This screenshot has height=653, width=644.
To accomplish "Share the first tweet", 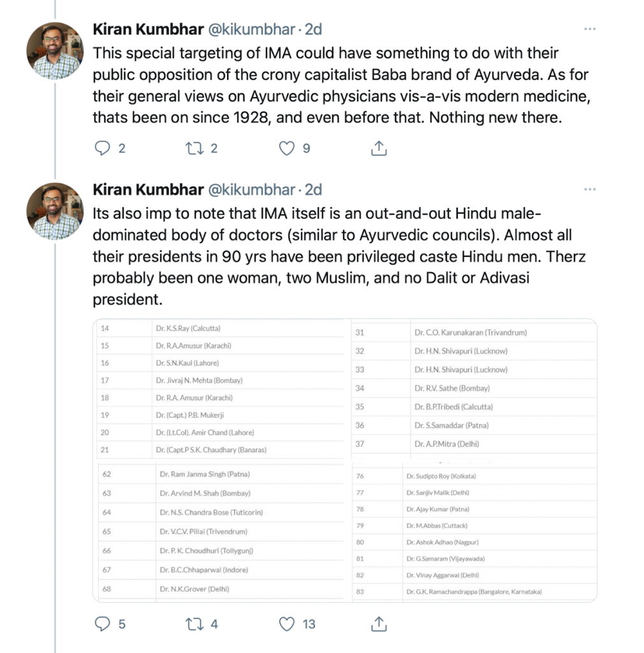I will [379, 149].
